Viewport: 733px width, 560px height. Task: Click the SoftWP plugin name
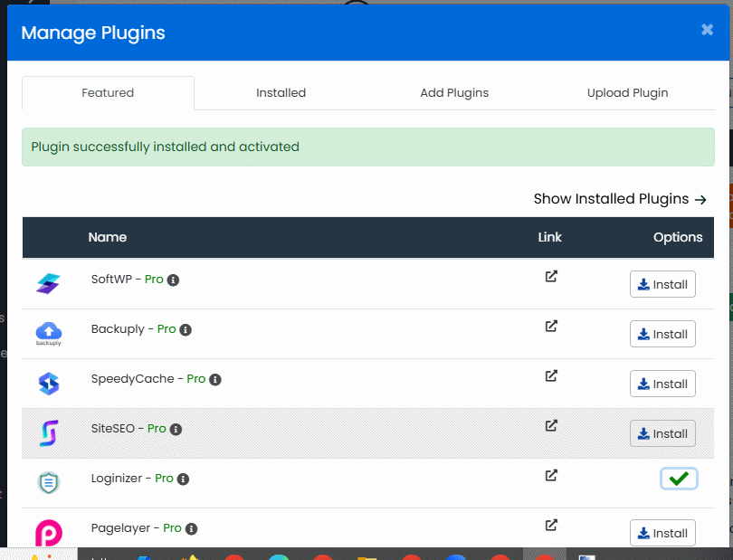coord(111,280)
